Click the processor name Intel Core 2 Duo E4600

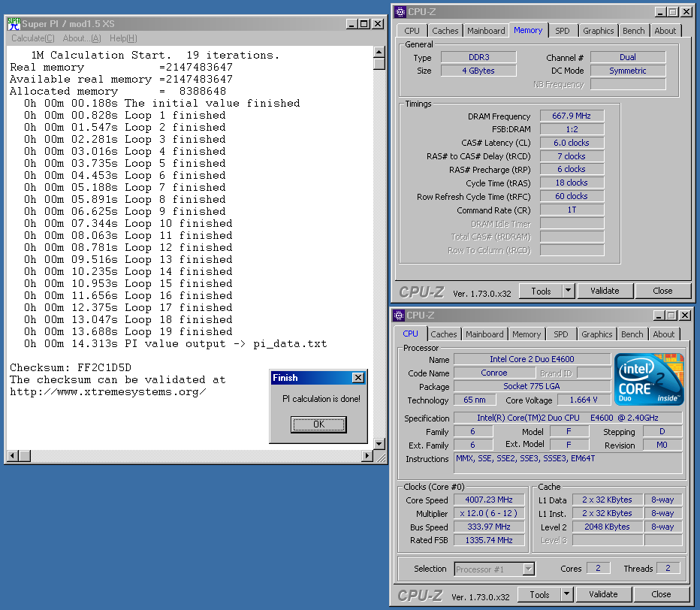(533, 359)
